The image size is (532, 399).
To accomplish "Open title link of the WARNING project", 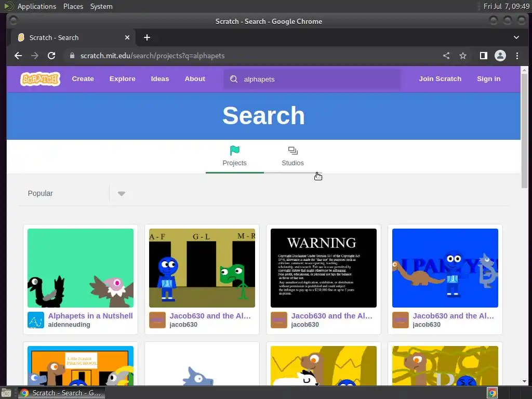I will click(x=331, y=316).
